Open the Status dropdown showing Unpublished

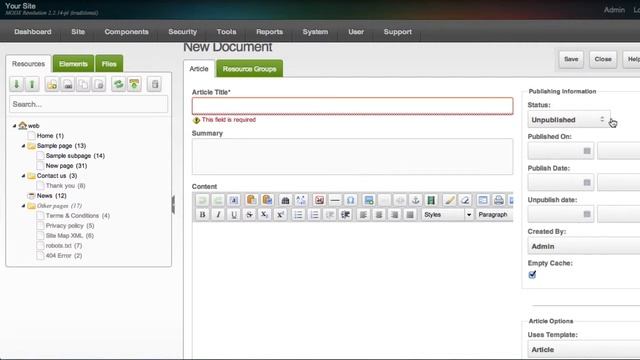click(x=569, y=120)
